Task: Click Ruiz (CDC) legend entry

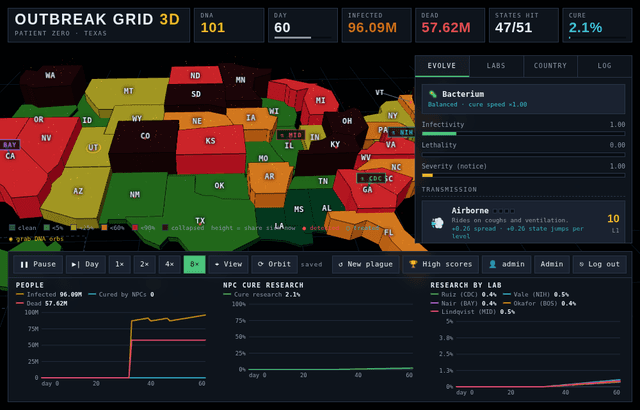Action: [464, 295]
